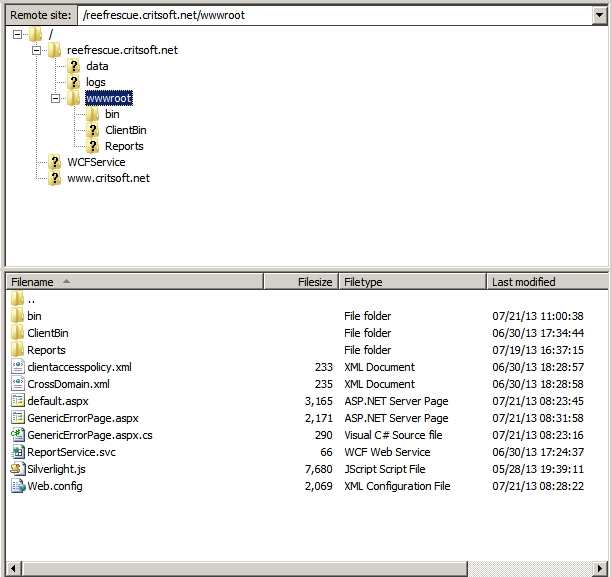Click the default.aspx file icon
The width and height of the screenshot is (612, 577).
18,401
